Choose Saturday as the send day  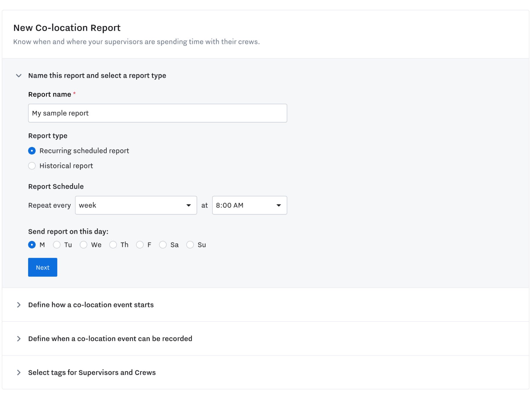(x=163, y=245)
